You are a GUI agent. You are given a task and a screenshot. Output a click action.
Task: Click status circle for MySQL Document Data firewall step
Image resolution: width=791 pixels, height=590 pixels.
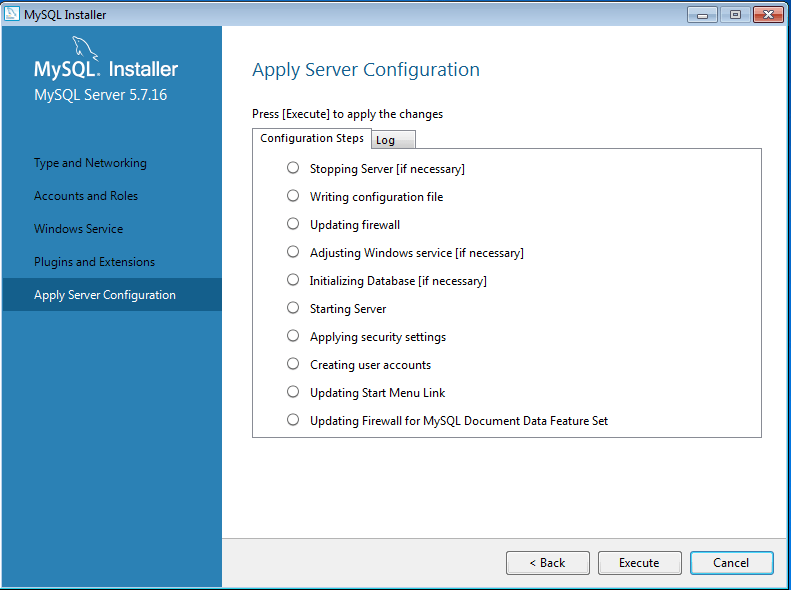pos(293,419)
